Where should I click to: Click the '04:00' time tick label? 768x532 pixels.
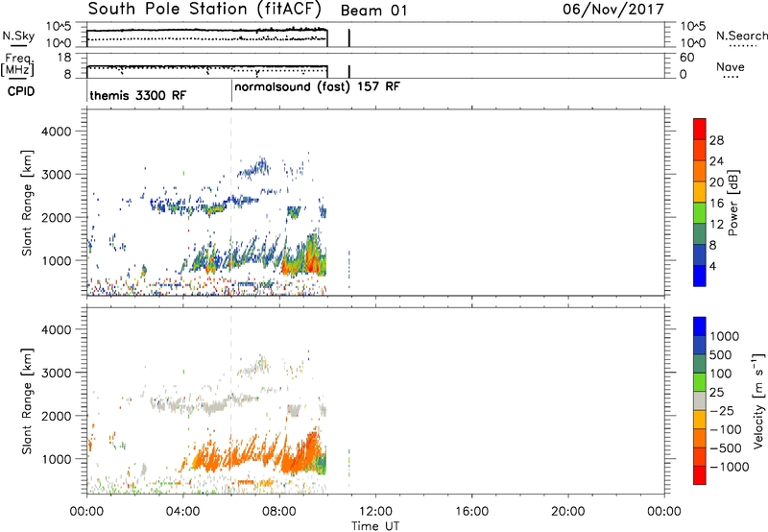(182, 512)
